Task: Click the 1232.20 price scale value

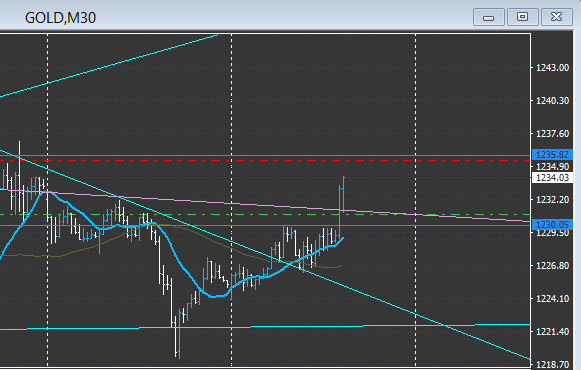Action: point(552,200)
